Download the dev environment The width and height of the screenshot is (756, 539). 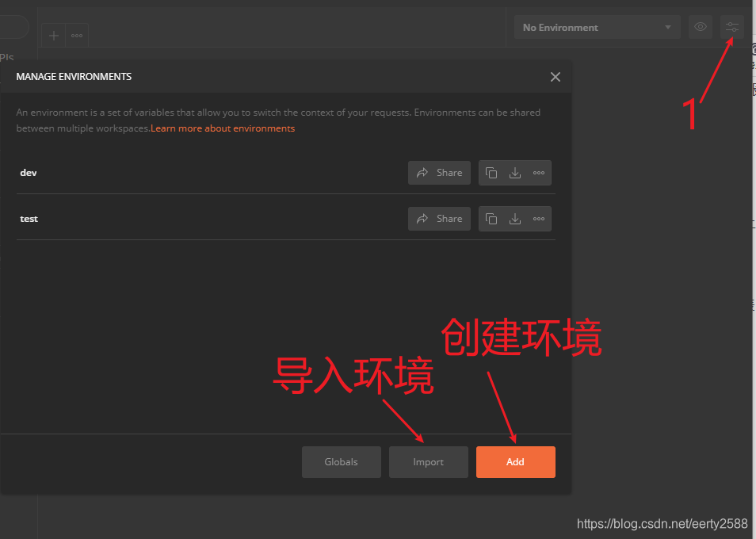click(x=514, y=173)
